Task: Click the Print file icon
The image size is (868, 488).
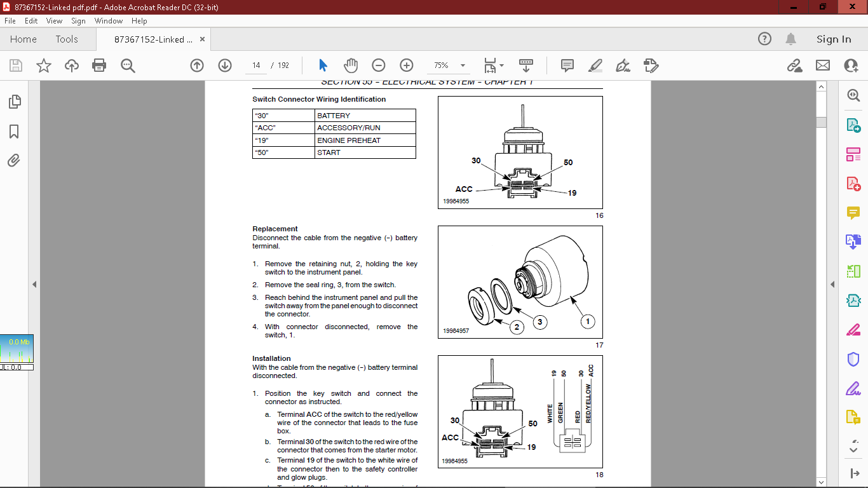Action: pos(99,65)
